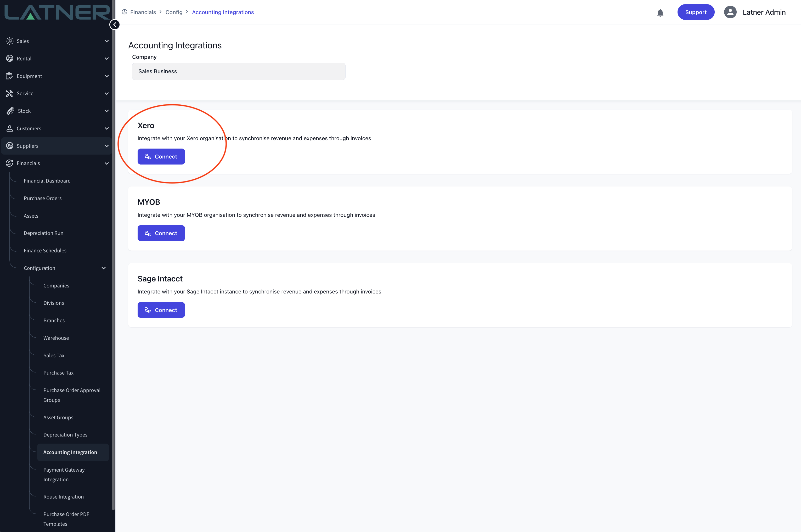Screen dimensions: 801x532
Task: Click the Rental sidebar icon
Action: coord(9,58)
